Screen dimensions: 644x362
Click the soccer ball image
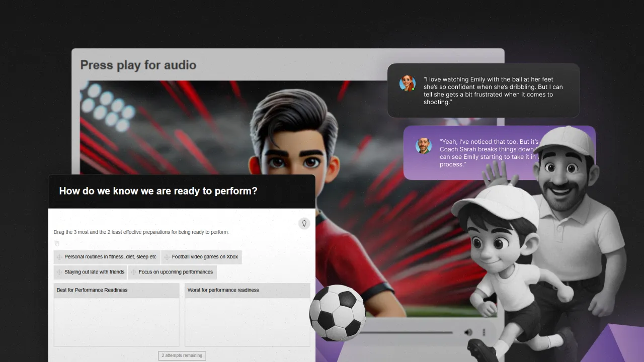337,313
